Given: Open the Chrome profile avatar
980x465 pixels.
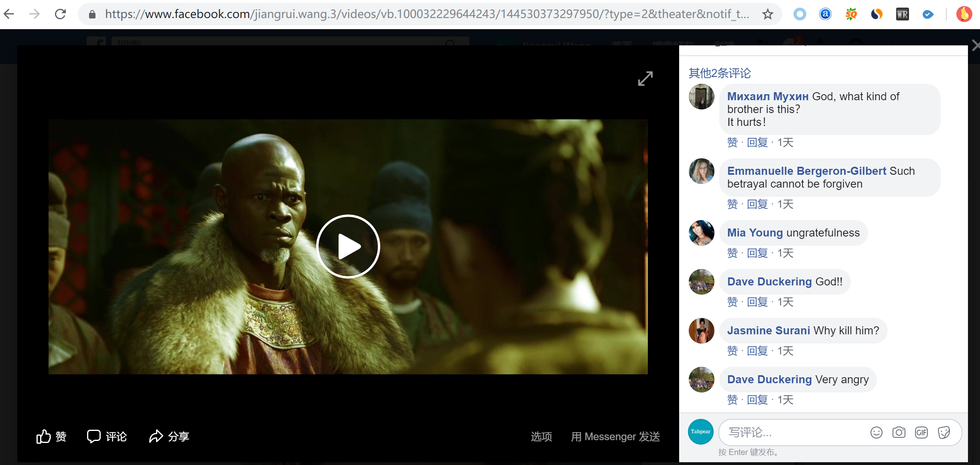Looking at the screenshot, I should (964, 14).
